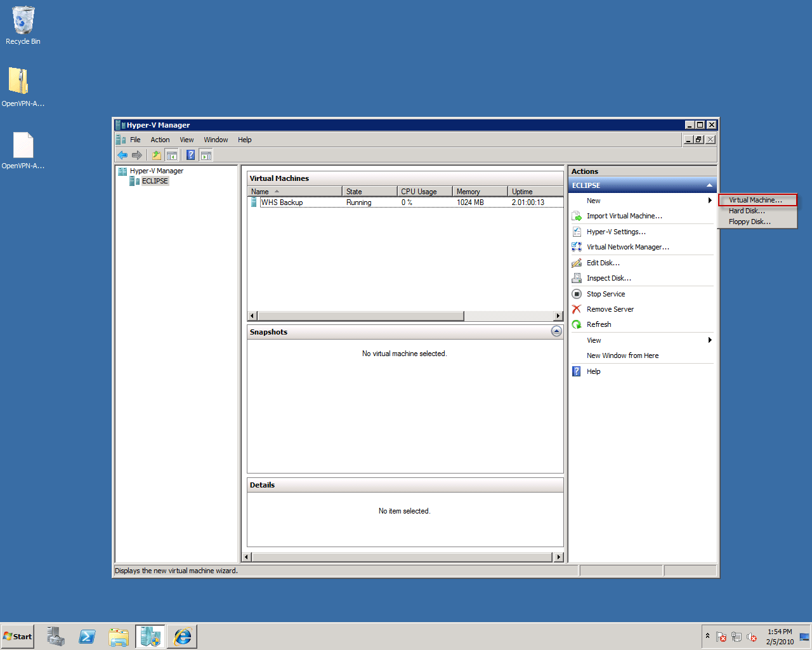Click the red shield tray icon

721,637
